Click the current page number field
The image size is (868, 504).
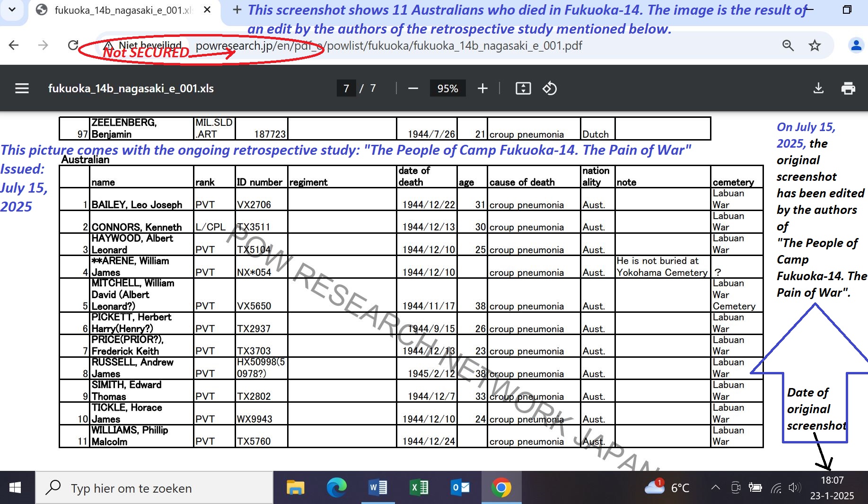tap(346, 88)
